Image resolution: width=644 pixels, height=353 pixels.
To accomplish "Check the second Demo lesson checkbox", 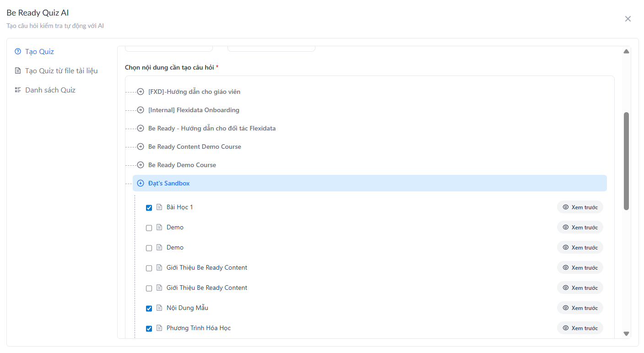I will point(149,248).
